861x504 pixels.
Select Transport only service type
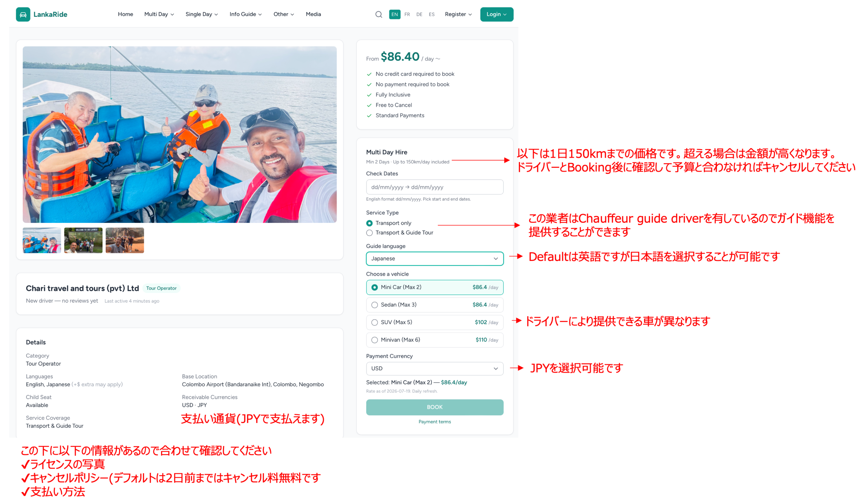coord(388,223)
